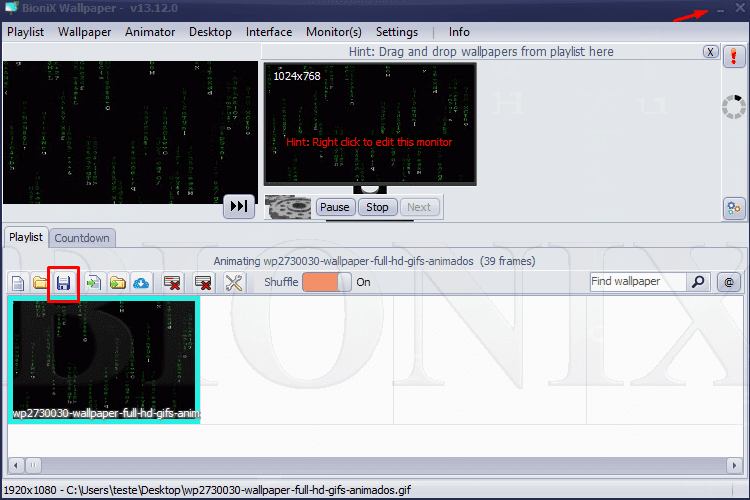Image resolution: width=750 pixels, height=500 pixels.
Task: Select the wp2730030 wallpaper thumbnail in playlist
Action: tap(104, 360)
